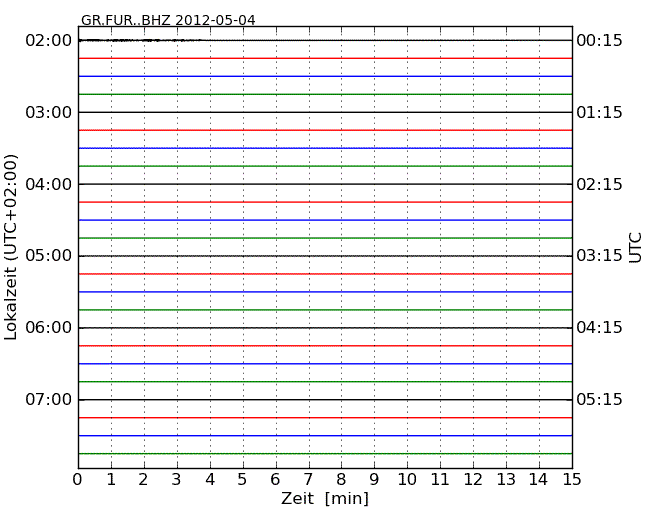Click the black trace at the 05:00 row

point(325,256)
